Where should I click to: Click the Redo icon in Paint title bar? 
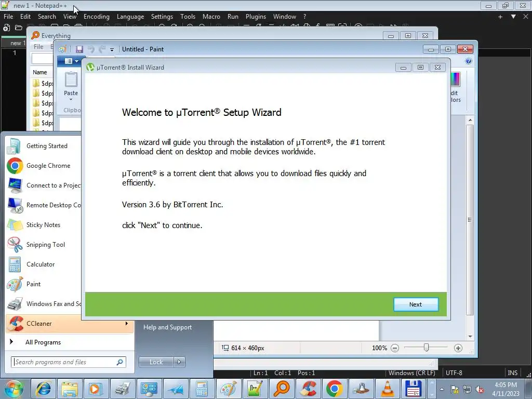pyautogui.click(x=102, y=49)
